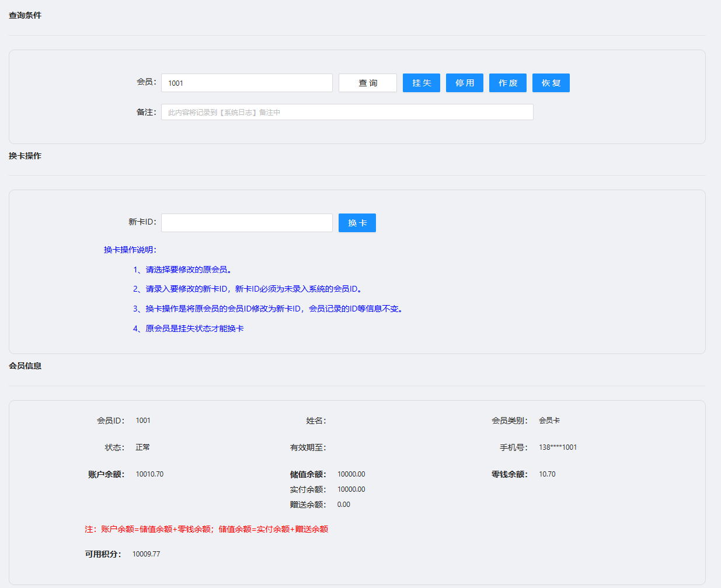This screenshot has width=721, height=588.
Task: Select the 新卡ID input box
Action: click(x=246, y=223)
